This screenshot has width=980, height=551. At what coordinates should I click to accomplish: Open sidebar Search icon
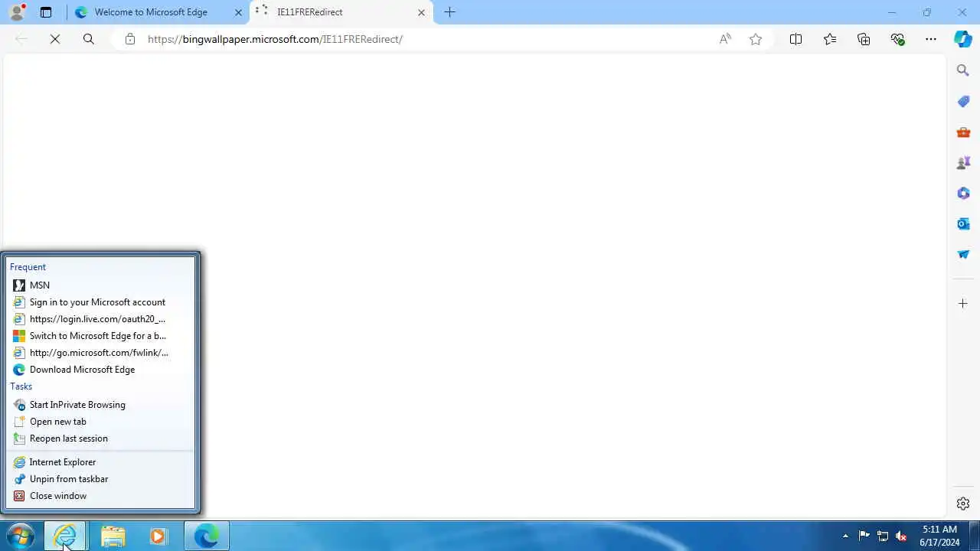[963, 70]
